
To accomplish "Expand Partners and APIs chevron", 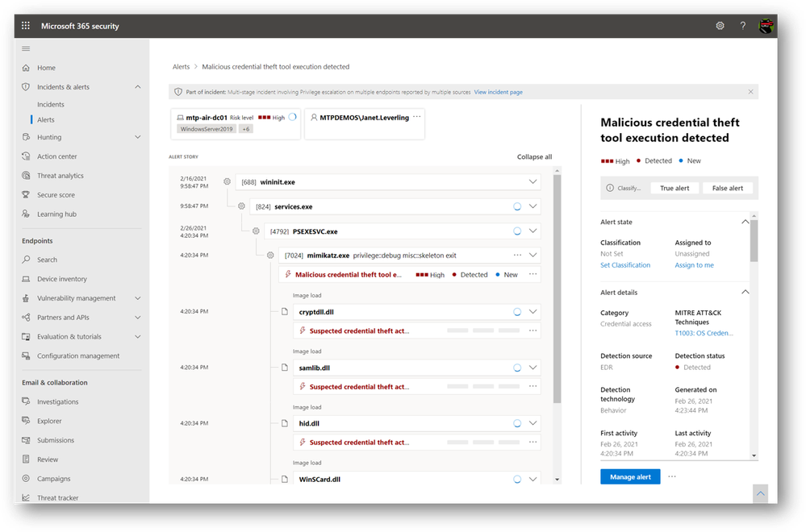I will click(x=138, y=318).
